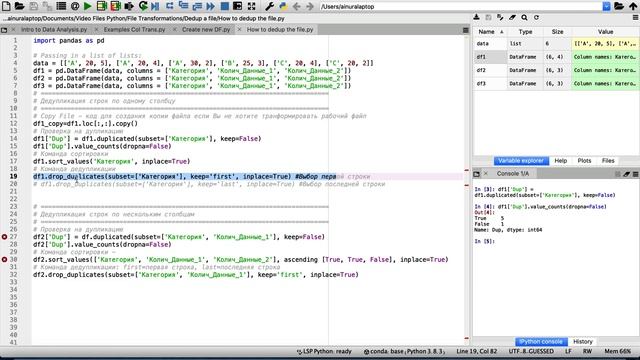Switch to Create new DF.py tab
The height and width of the screenshot is (360, 640).
point(206,29)
